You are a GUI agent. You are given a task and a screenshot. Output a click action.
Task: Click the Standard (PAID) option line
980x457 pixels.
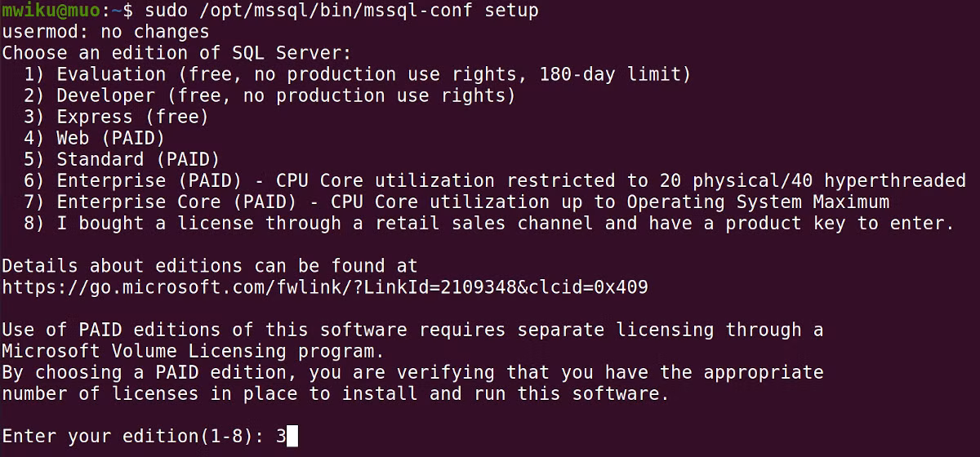click(121, 159)
